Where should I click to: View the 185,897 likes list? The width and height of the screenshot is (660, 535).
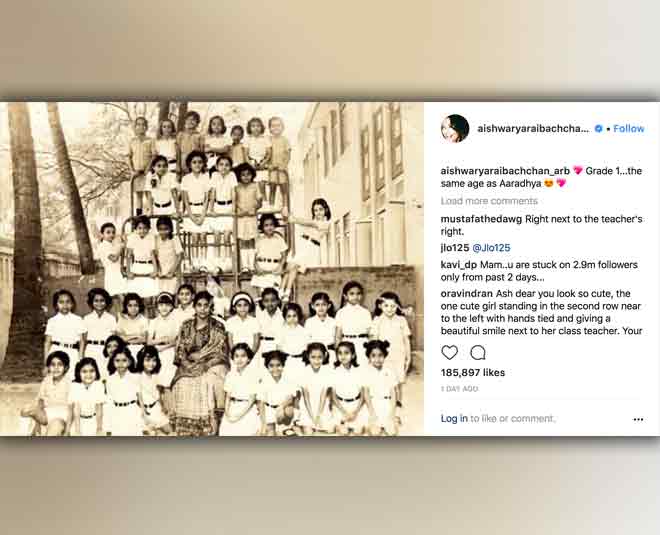click(x=473, y=373)
